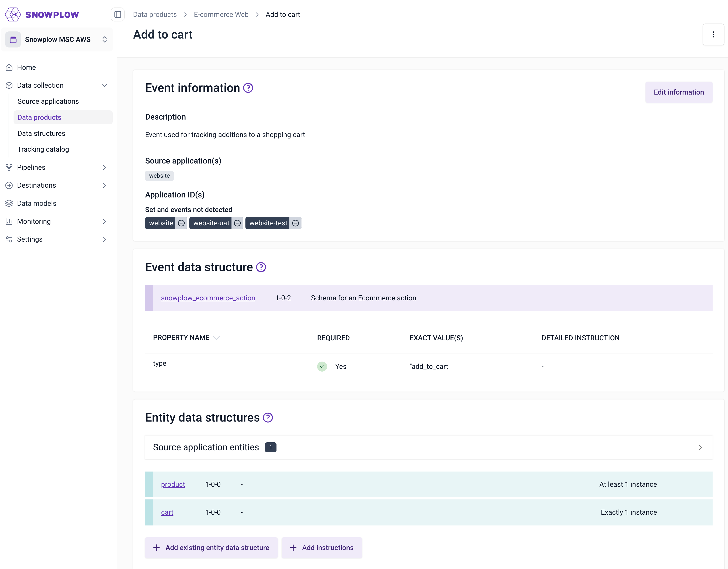Open the Entity data structures help icon
The width and height of the screenshot is (728, 569).
(x=267, y=417)
